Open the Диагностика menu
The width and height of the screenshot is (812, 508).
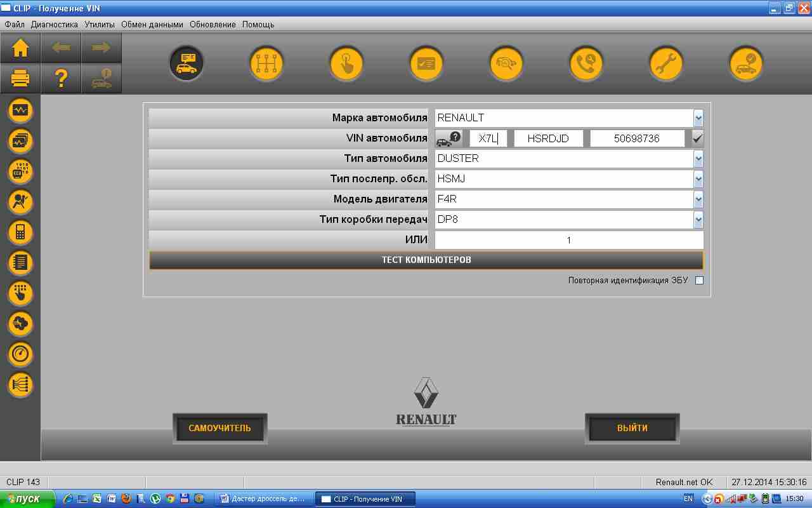54,25
